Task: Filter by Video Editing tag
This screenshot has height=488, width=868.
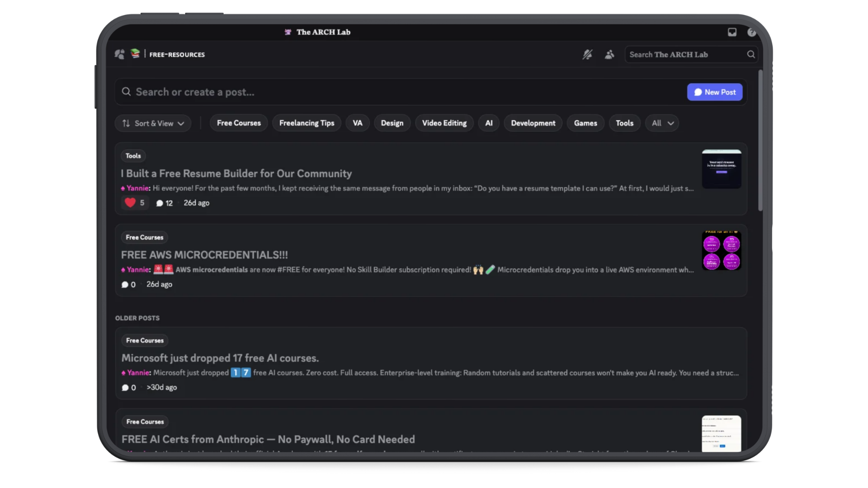Action: coord(444,123)
